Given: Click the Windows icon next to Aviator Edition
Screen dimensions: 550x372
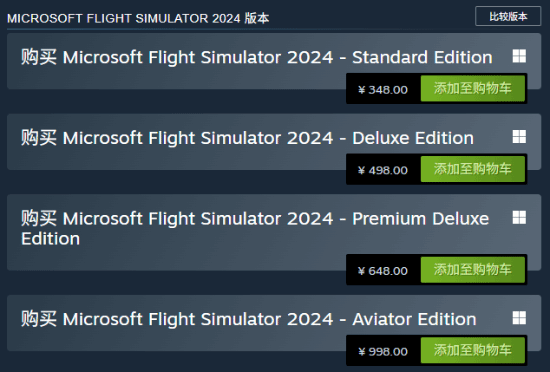Looking at the screenshot, I should tap(519, 318).
